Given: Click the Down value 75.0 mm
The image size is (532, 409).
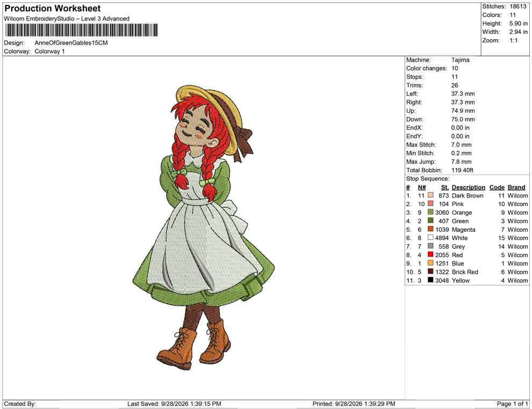Looking at the screenshot, I should (463, 119).
